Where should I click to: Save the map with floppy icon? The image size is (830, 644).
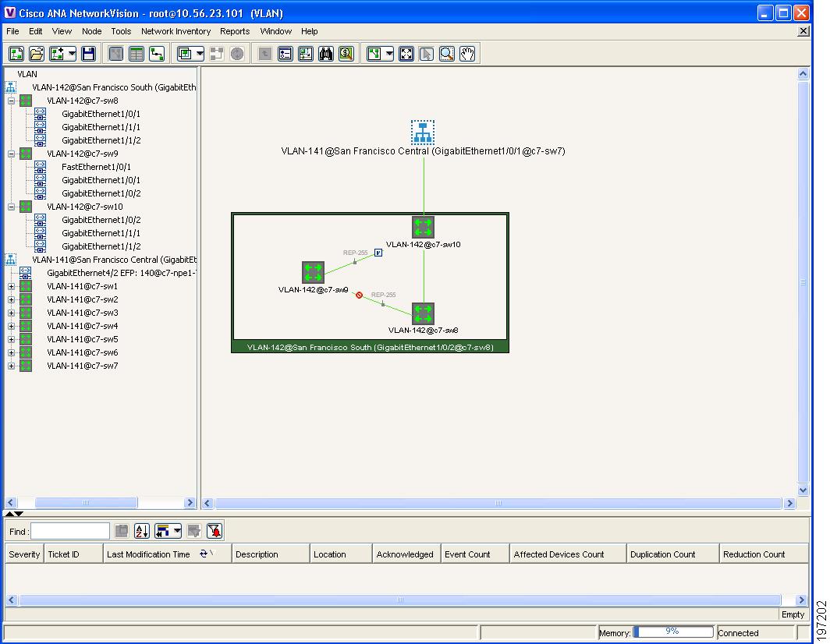point(88,54)
